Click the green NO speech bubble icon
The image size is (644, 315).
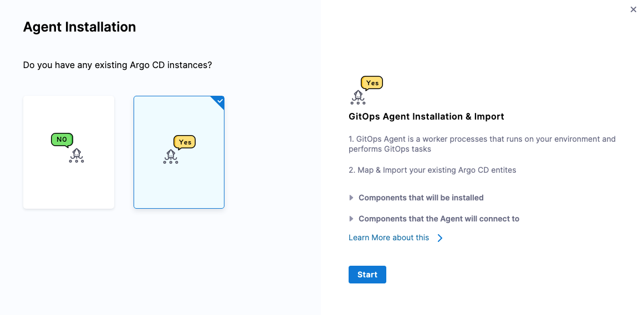[x=62, y=140]
